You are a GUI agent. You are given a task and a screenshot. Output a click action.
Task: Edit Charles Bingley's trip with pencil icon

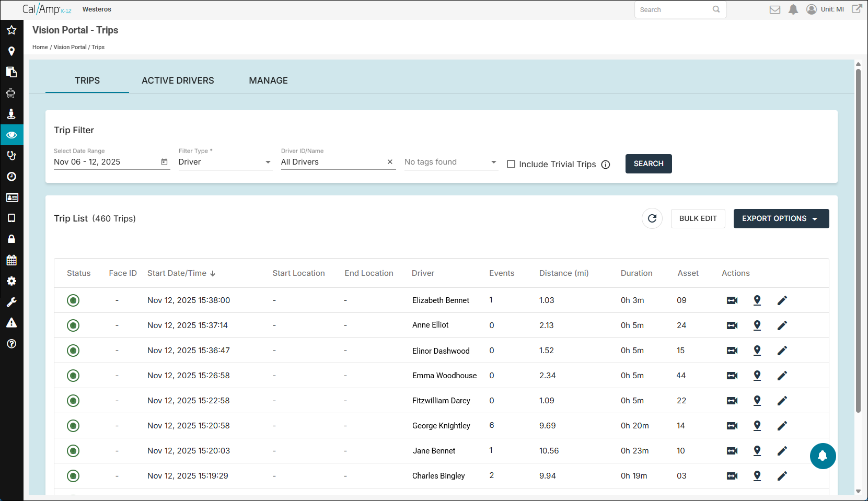782,476
